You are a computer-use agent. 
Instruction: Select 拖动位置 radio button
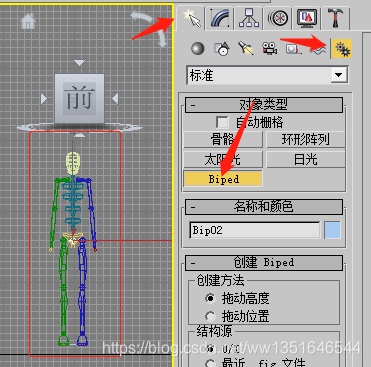pos(210,316)
